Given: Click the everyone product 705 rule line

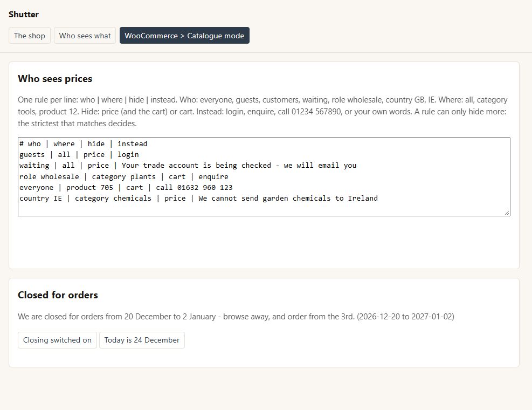Looking at the screenshot, I should click(x=126, y=188).
